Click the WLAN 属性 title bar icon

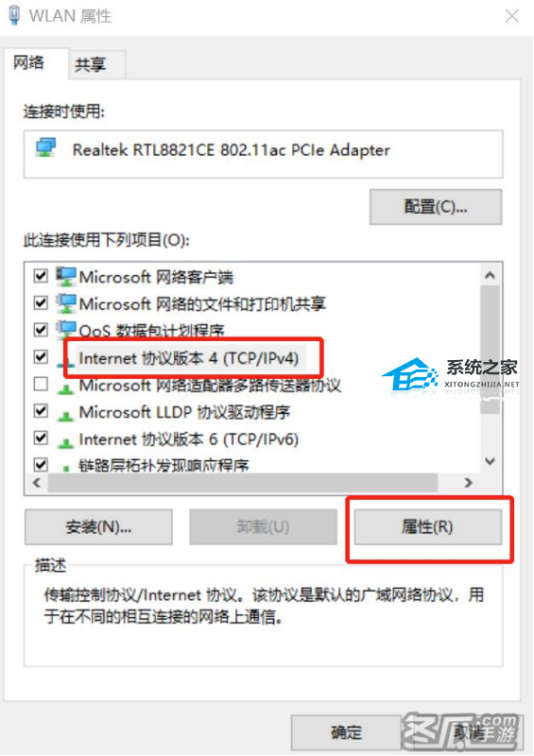14,15
